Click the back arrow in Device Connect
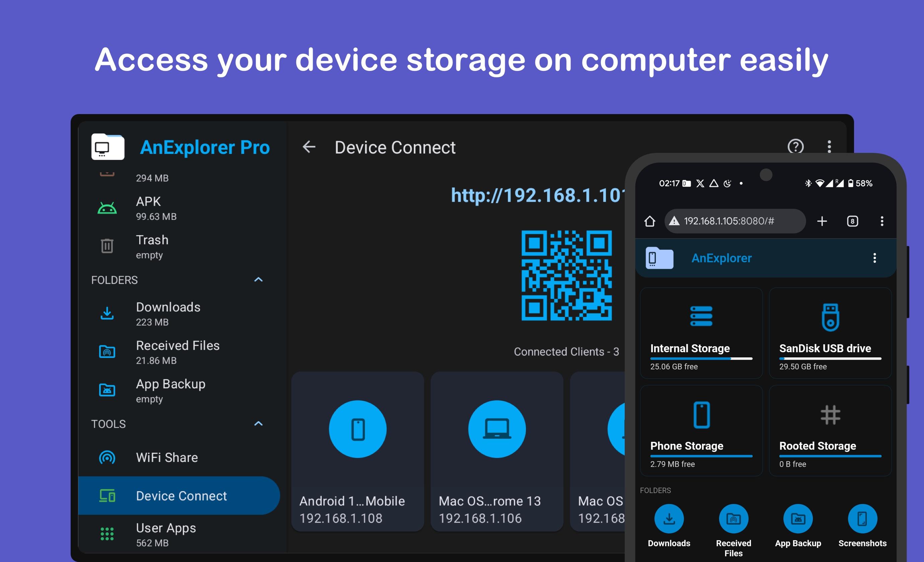 [x=309, y=147]
